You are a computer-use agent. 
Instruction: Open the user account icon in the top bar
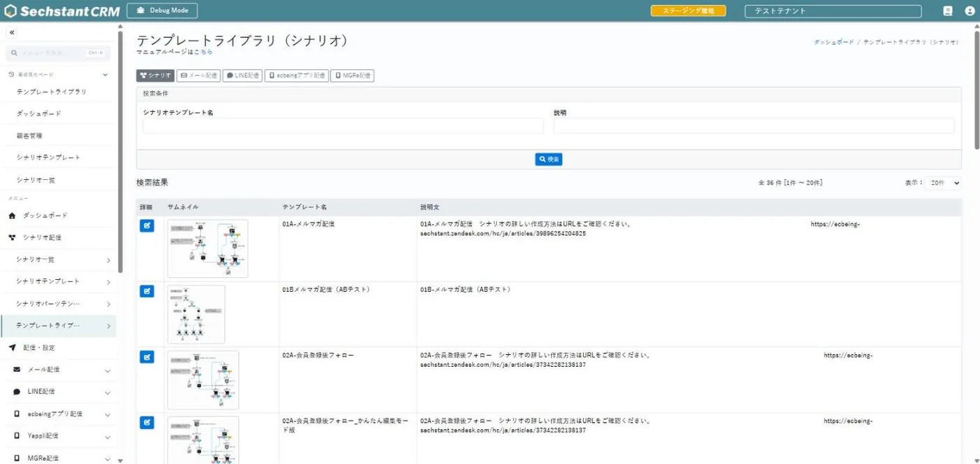click(x=969, y=11)
